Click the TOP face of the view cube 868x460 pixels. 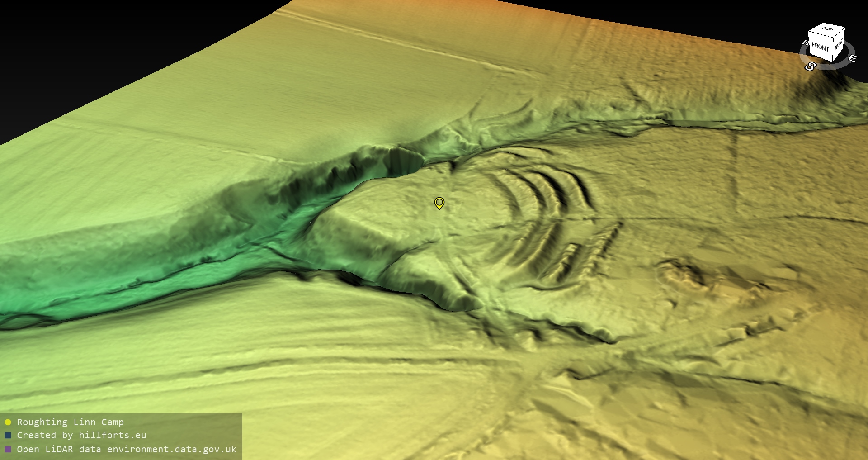pyautogui.click(x=827, y=29)
